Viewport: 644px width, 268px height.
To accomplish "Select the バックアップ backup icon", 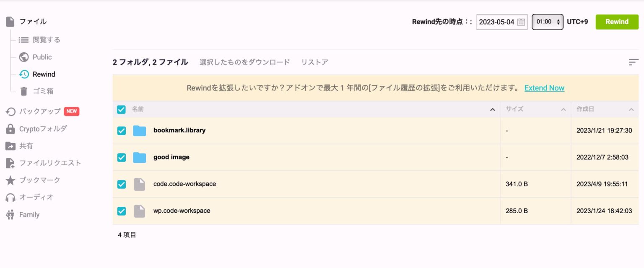I will click(x=9, y=111).
